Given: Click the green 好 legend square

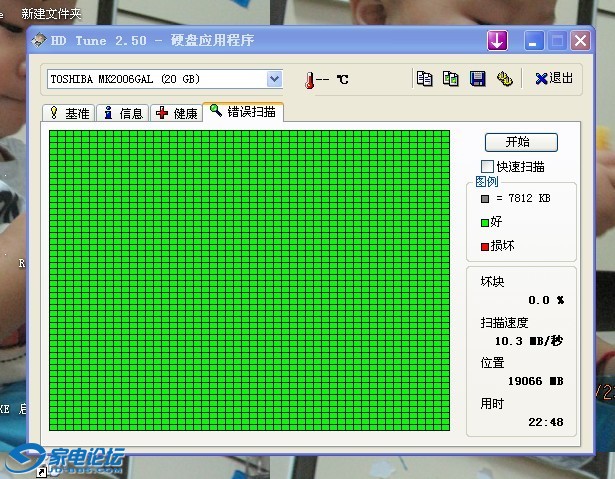Looking at the screenshot, I should tap(485, 222).
